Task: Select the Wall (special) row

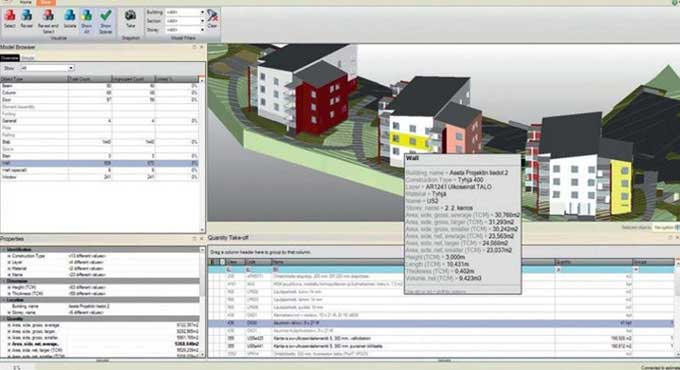Action: (x=99, y=170)
